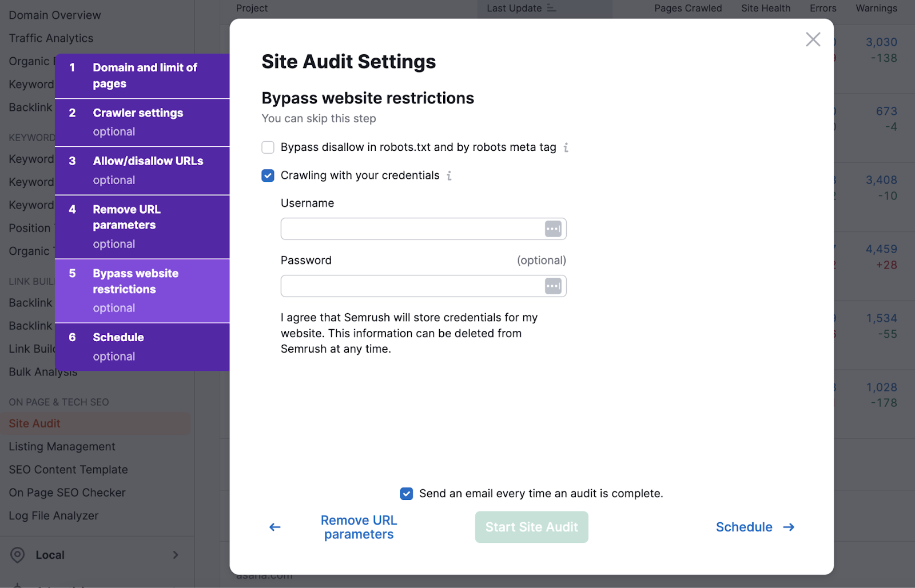The image size is (915, 588).
Task: Uncheck Crawling with your credentials
Action: click(x=268, y=175)
